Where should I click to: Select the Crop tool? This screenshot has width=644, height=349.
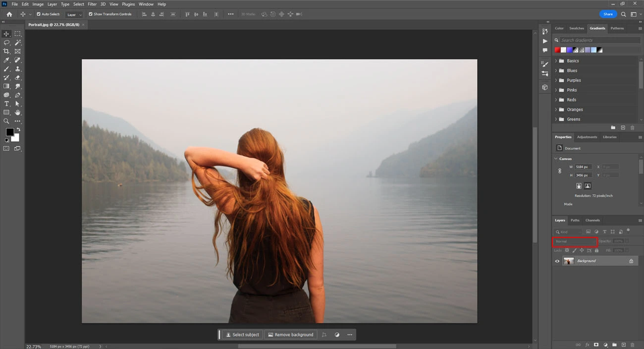click(x=6, y=51)
